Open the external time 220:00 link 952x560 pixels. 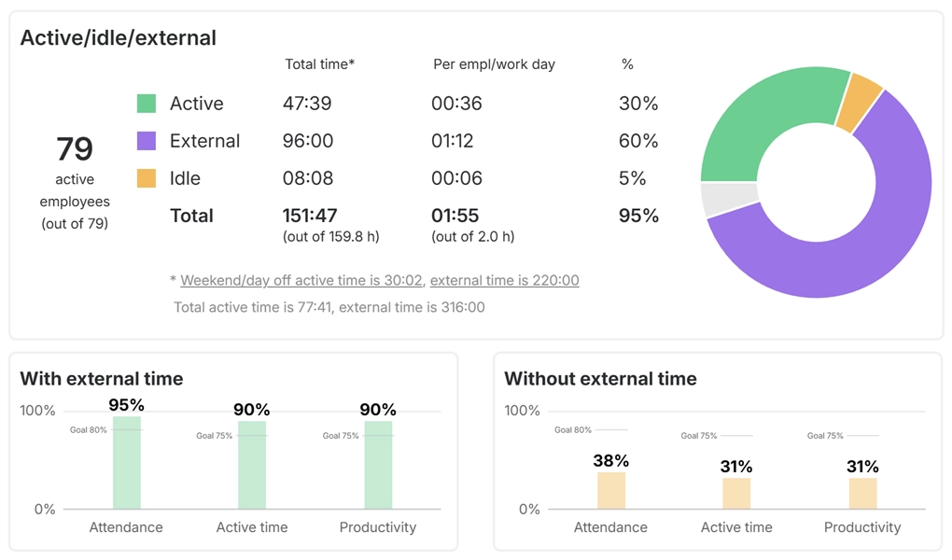point(504,280)
